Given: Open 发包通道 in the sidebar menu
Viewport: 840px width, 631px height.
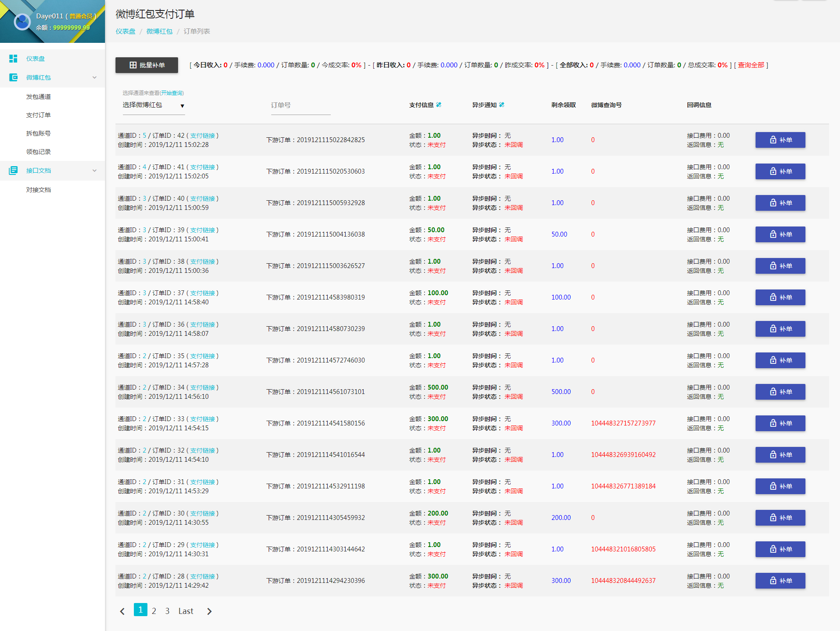Looking at the screenshot, I should click(38, 97).
